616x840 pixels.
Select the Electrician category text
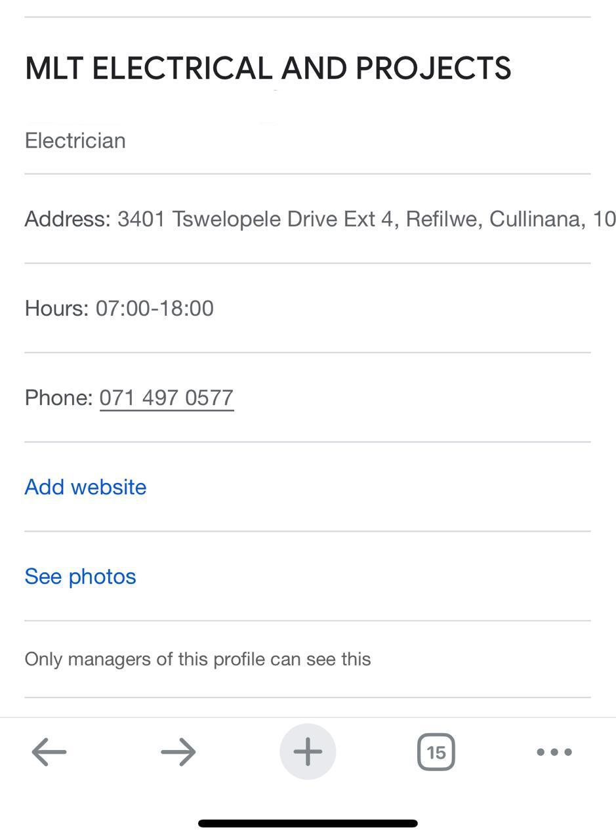(75, 140)
